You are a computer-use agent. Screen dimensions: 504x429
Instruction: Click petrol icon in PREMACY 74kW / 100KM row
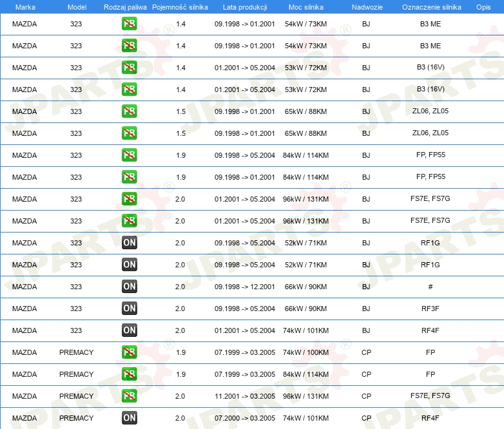coord(129,352)
